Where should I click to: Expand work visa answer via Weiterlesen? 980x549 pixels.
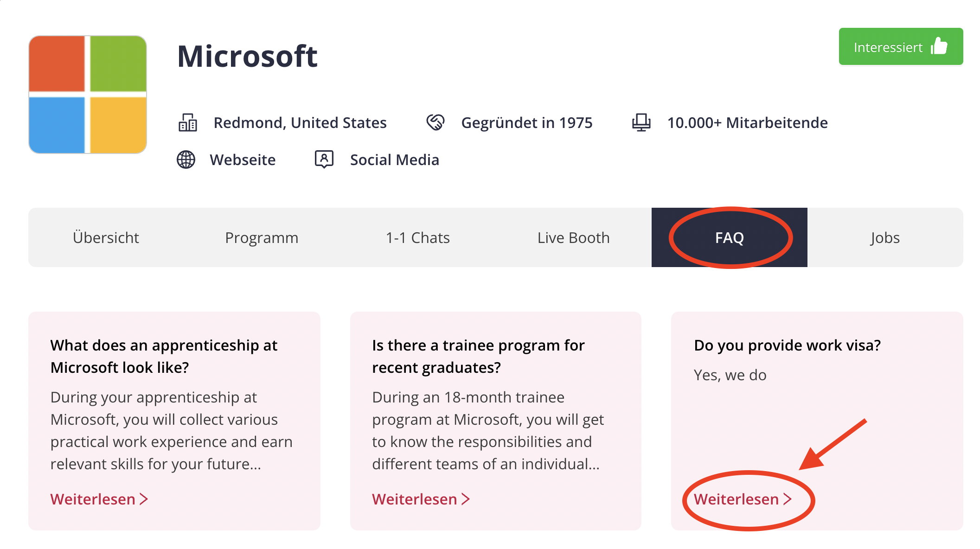[743, 499]
